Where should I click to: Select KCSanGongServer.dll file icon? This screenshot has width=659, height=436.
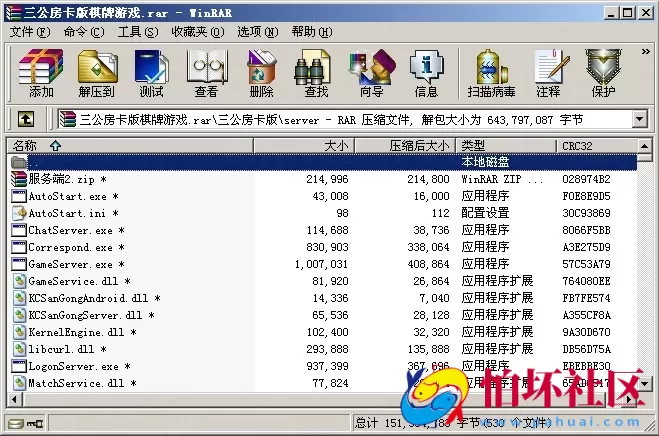point(19,315)
